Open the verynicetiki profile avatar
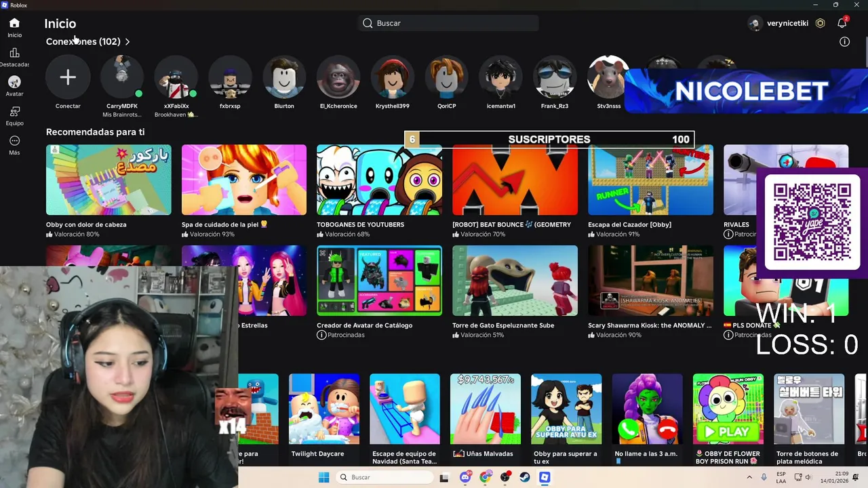The width and height of the screenshot is (868, 488). [755, 23]
